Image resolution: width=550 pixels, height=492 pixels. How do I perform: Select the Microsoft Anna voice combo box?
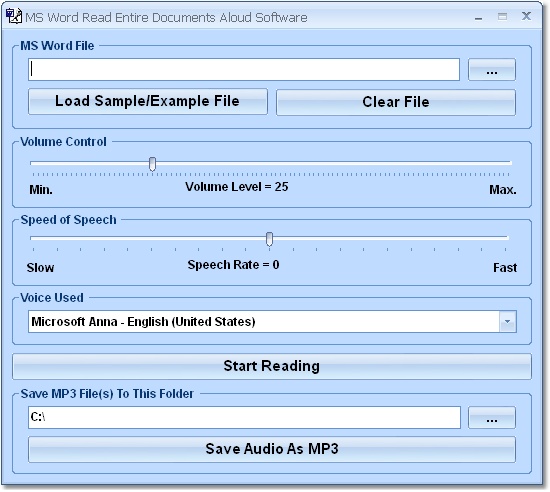click(272, 321)
